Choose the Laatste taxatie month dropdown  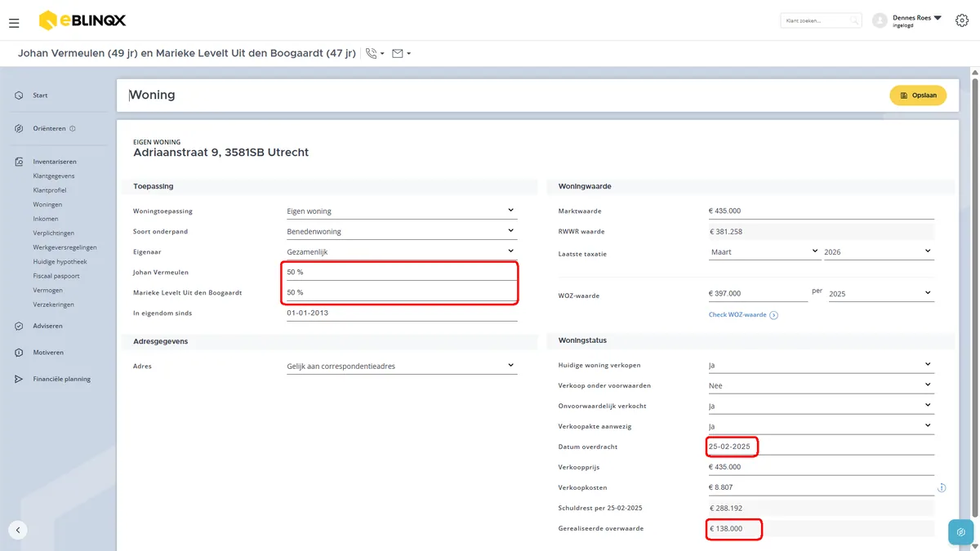(x=764, y=252)
